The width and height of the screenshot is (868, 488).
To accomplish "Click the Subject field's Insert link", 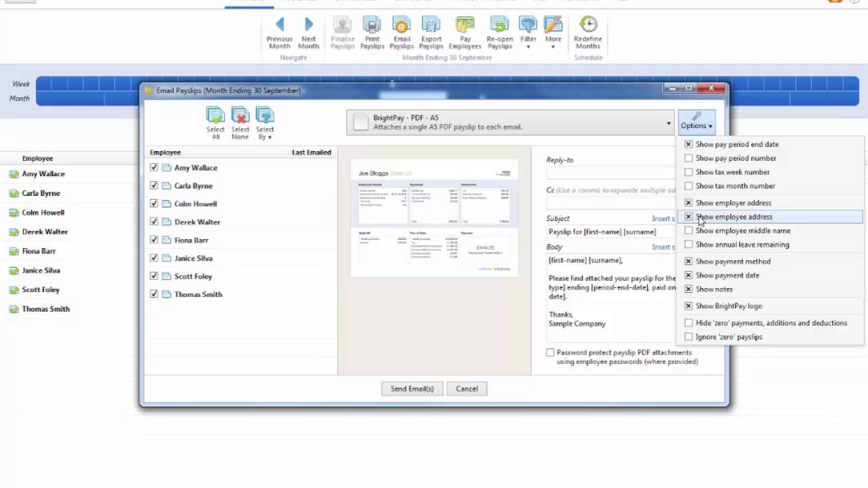I will 663,219.
